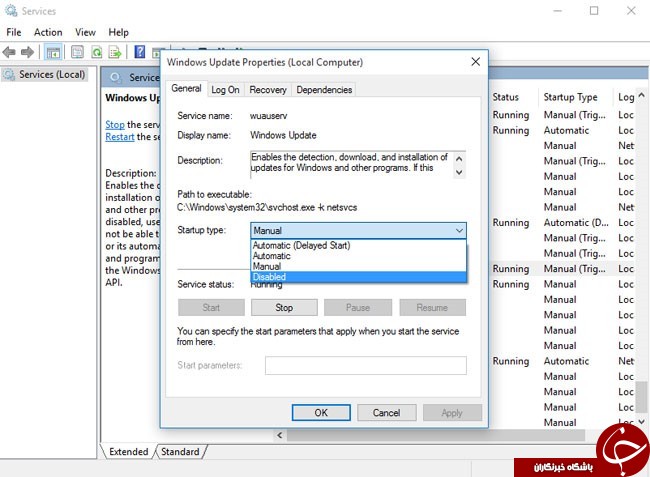This screenshot has height=477, width=650.
Task: Open the Help menu
Action: (x=119, y=32)
